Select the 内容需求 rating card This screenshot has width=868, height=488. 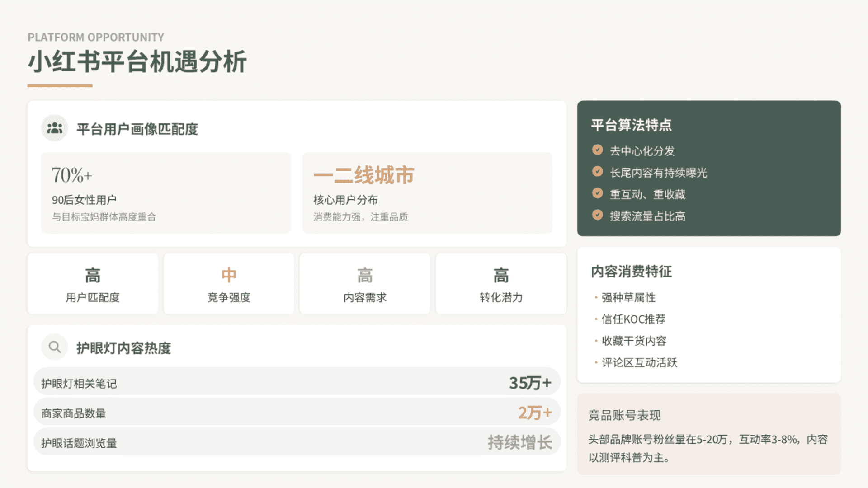click(x=365, y=284)
